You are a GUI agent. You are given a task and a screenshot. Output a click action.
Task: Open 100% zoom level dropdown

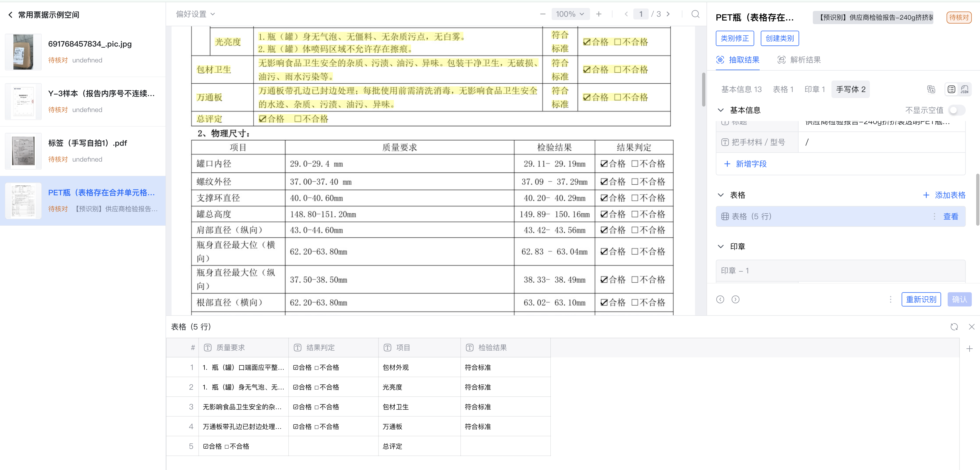tap(569, 14)
